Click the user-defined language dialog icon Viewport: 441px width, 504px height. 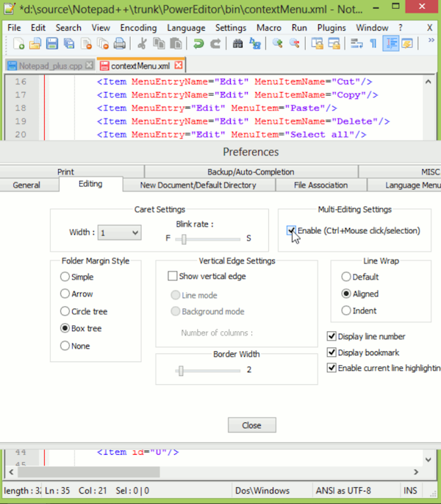click(x=407, y=43)
